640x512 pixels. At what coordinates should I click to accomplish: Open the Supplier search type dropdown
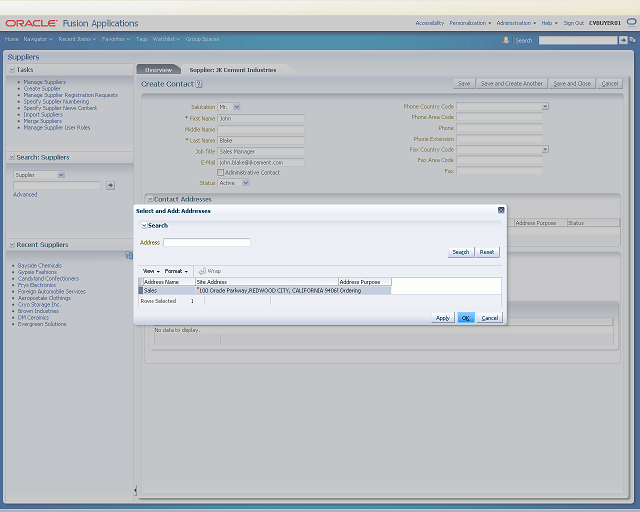coord(61,175)
